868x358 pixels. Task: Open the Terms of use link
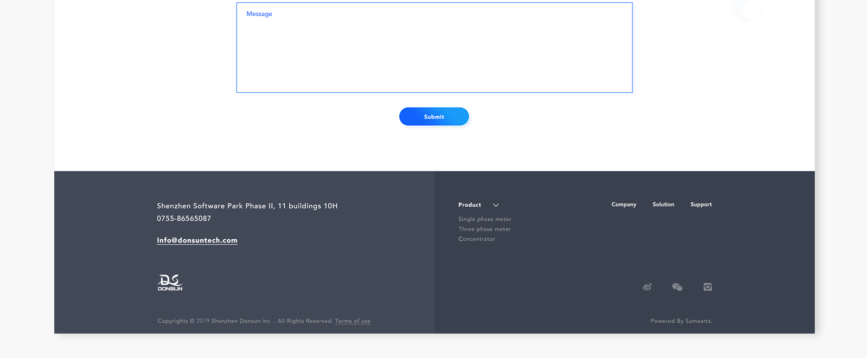pos(353,321)
